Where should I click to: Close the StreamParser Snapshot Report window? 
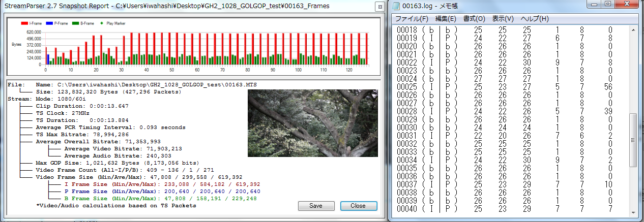pos(379,7)
